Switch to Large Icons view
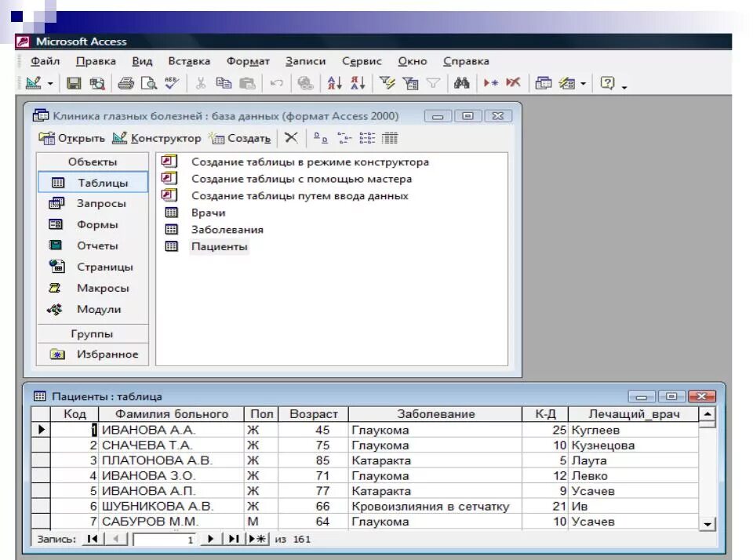753x560 pixels. (320, 138)
